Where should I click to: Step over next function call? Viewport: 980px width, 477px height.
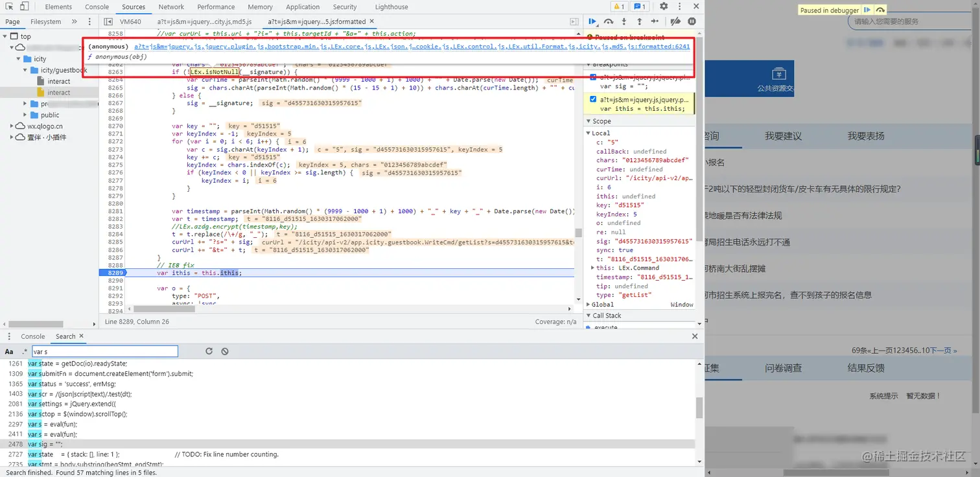point(609,21)
